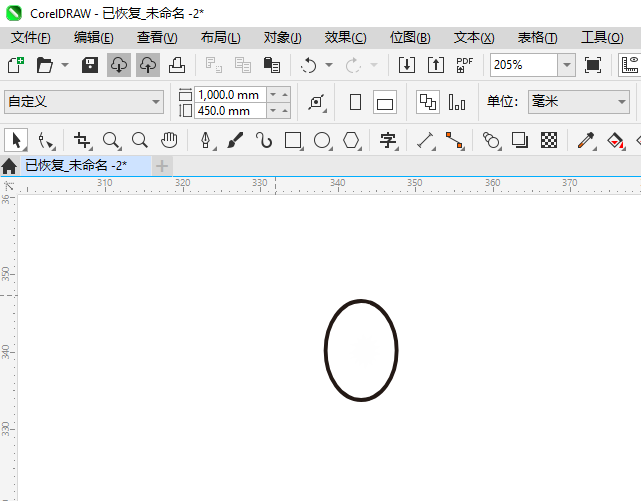
Task: Click the page width 1,000.0 mm field
Action: pyautogui.click(x=228, y=94)
